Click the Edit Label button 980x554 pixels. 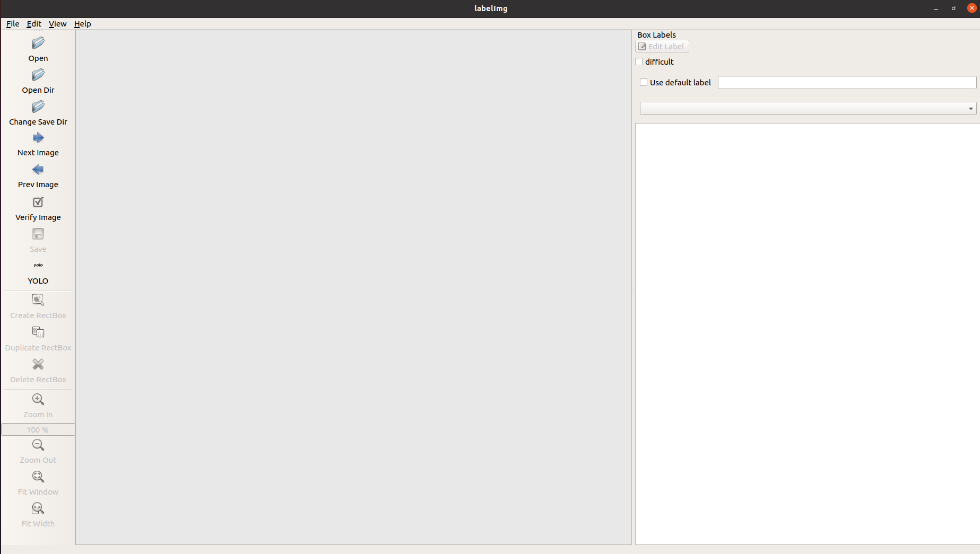(x=662, y=47)
